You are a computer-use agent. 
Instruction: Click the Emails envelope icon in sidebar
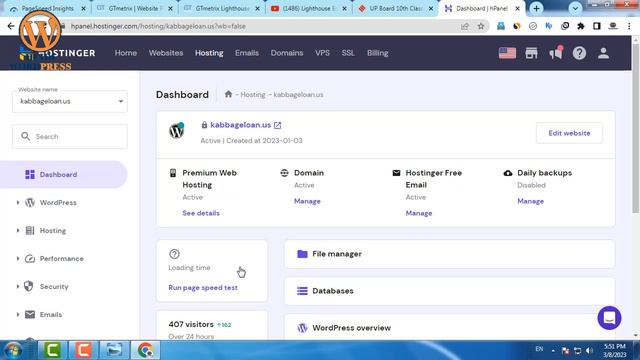point(30,314)
